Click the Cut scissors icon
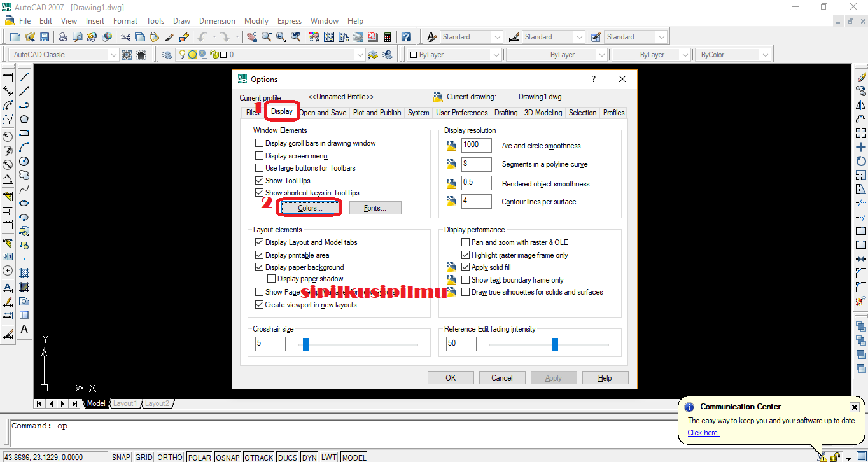Image resolution: width=868 pixels, height=462 pixels. [125, 37]
